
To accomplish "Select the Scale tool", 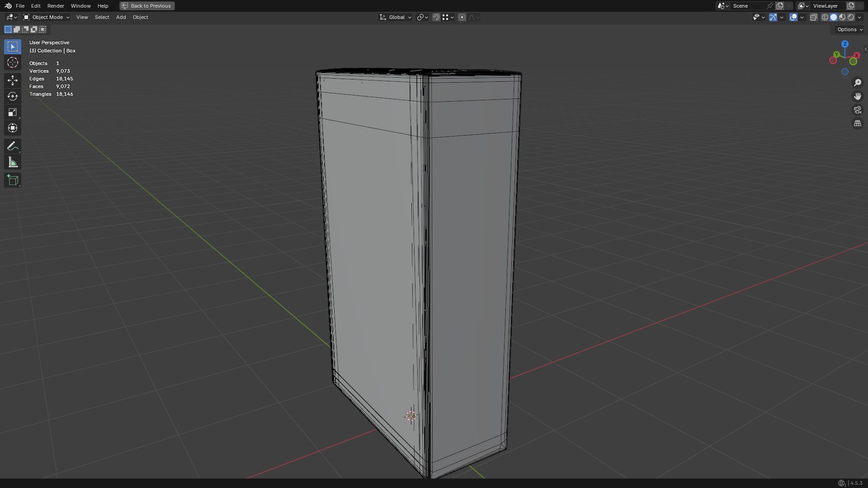I will (13, 112).
